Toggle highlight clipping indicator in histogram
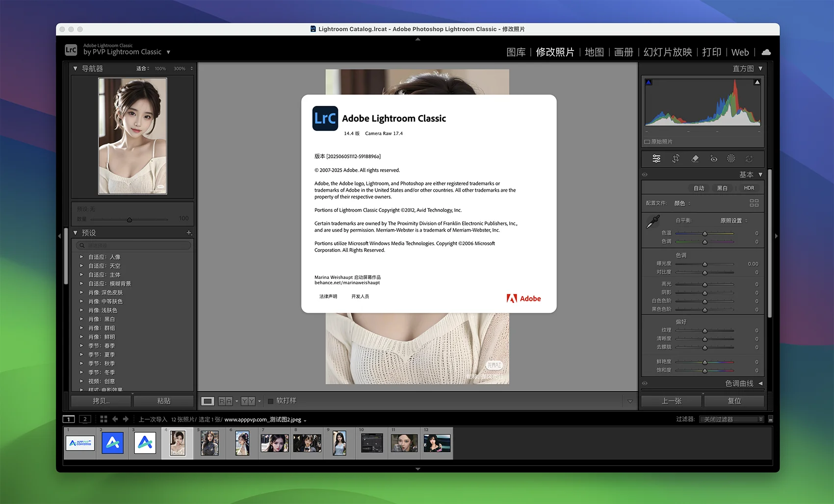 (x=757, y=82)
